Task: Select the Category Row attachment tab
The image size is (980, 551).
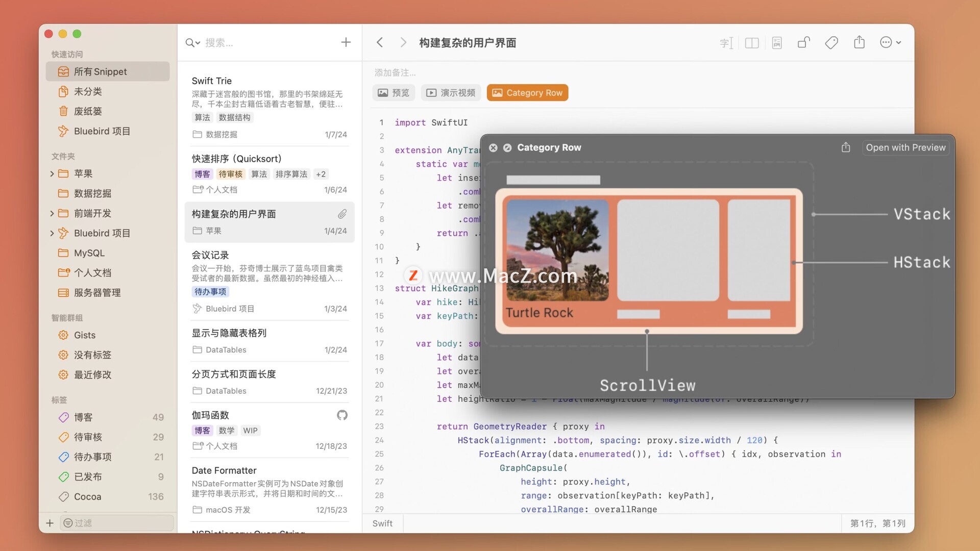Action: click(x=527, y=93)
